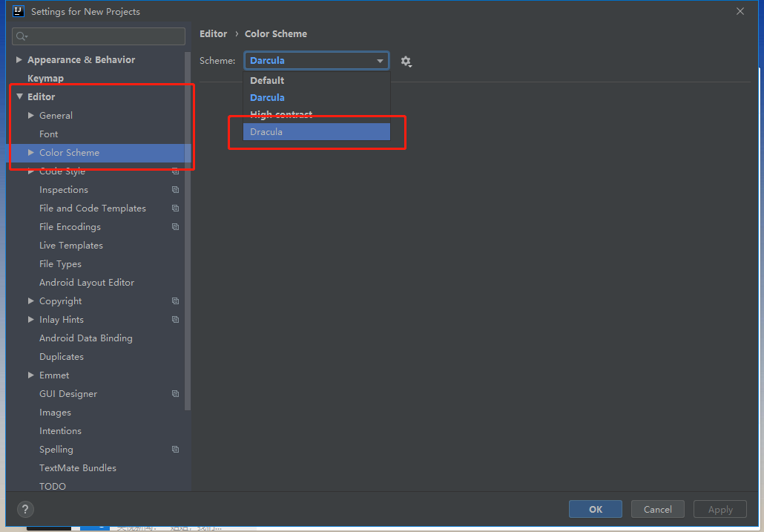Click the OK button

pyautogui.click(x=596, y=509)
